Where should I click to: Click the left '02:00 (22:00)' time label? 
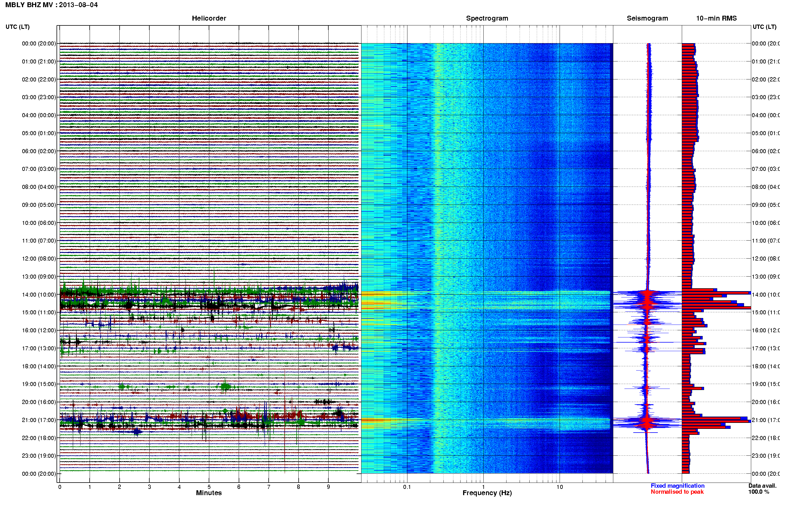click(x=39, y=80)
